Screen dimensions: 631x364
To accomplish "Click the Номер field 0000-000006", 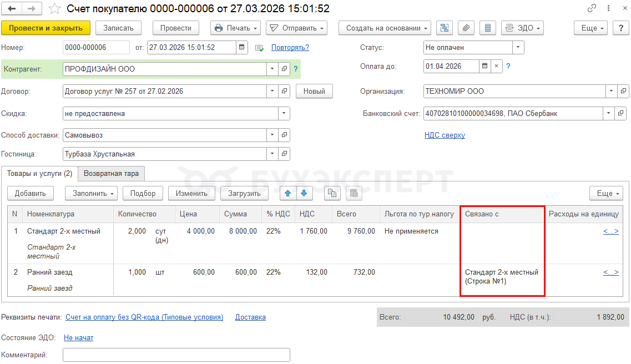I will 96,47.
